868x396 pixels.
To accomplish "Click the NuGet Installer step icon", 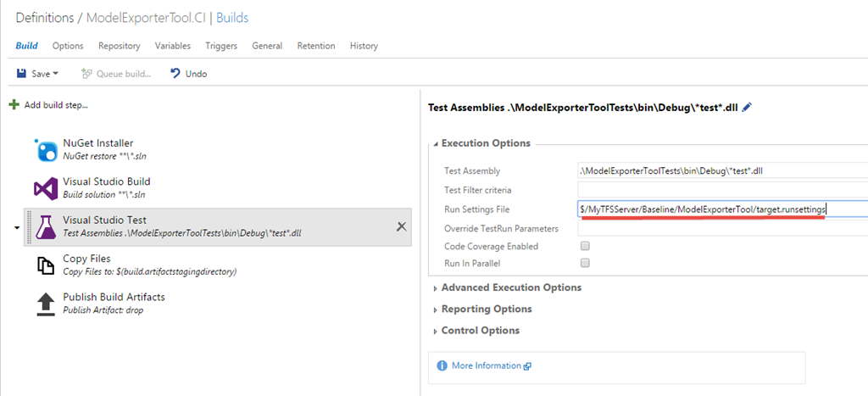I will pyautogui.click(x=45, y=150).
